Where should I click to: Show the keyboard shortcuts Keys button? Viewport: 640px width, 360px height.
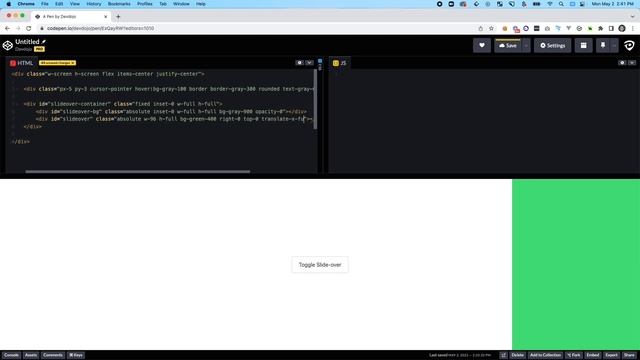[x=76, y=355]
